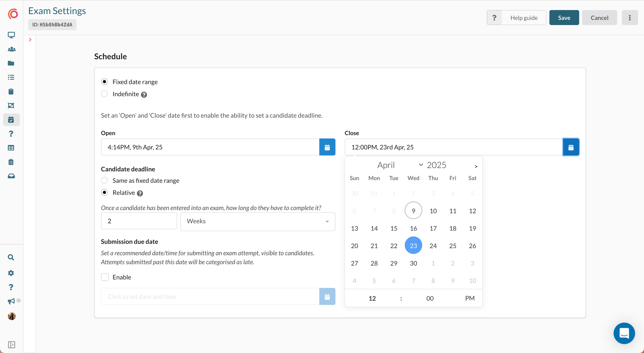Viewport: 644px width, 353px height.
Task: Open the chat support bubble
Action: [x=624, y=333]
